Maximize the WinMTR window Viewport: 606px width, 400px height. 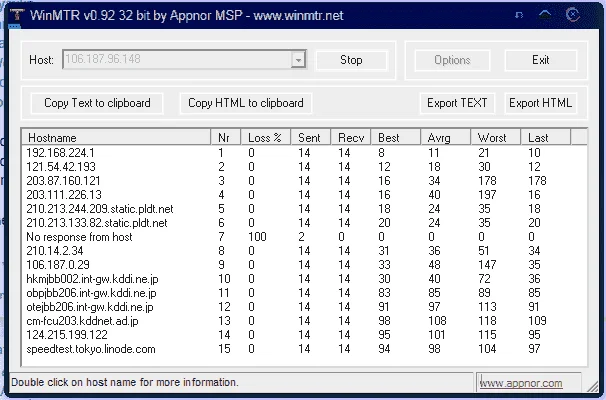click(x=545, y=15)
